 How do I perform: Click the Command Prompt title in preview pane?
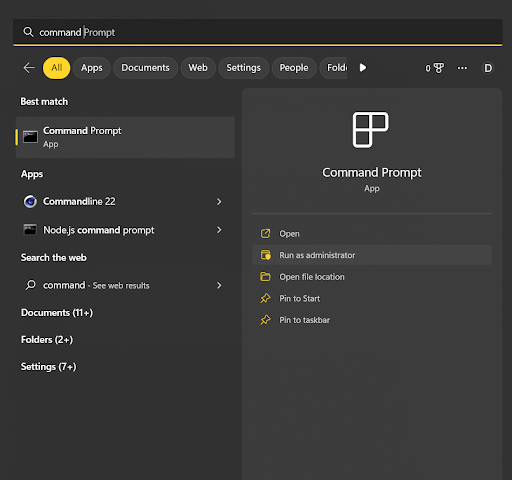point(372,173)
